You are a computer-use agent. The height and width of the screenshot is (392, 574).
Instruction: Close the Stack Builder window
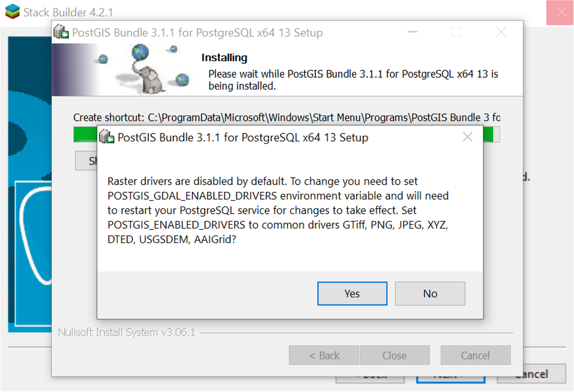[x=561, y=12]
